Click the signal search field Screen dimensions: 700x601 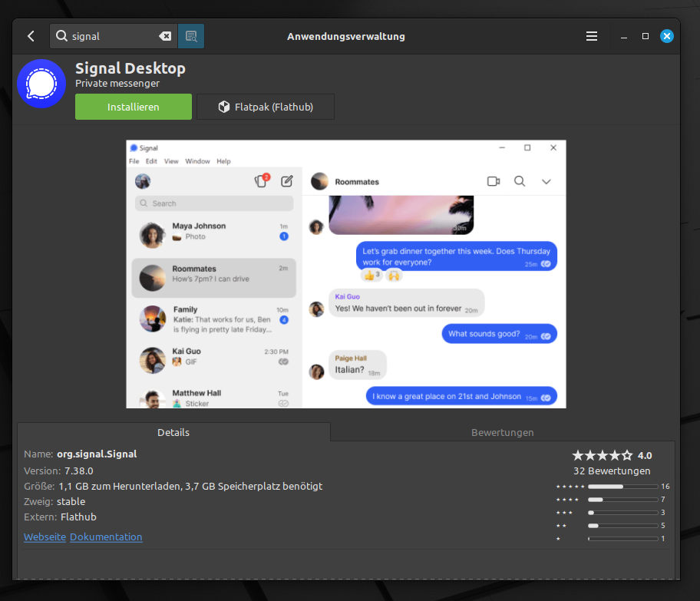[x=114, y=36]
